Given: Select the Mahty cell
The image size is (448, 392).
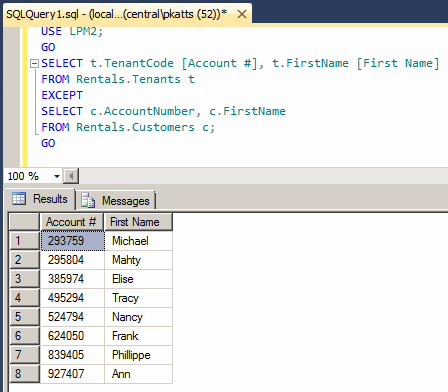Looking at the screenshot, I should [x=138, y=260].
